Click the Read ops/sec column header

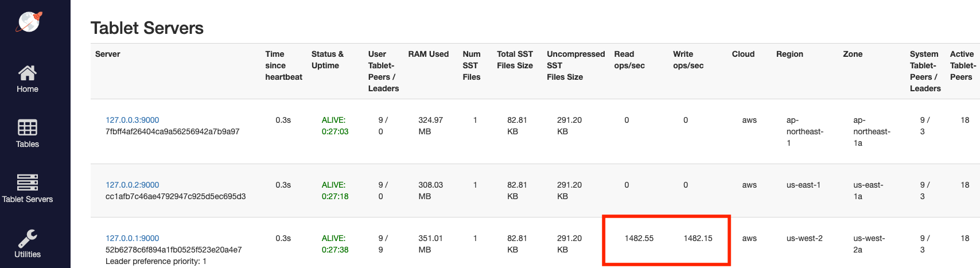click(x=629, y=60)
